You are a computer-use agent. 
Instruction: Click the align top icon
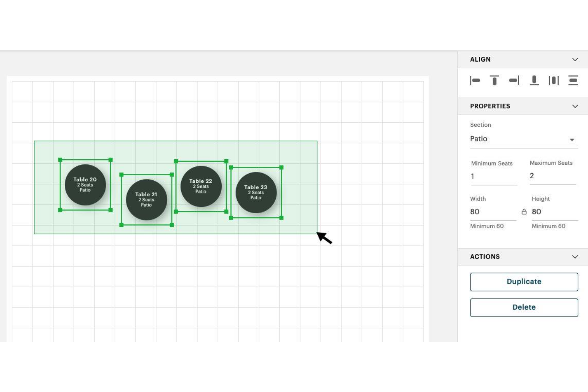[x=494, y=81]
